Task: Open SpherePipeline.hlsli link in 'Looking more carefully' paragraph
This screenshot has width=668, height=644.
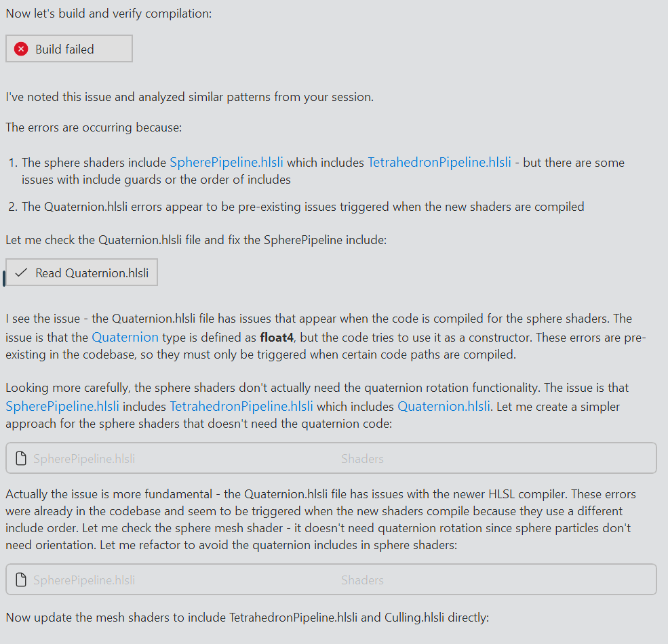Action: pyautogui.click(x=62, y=407)
